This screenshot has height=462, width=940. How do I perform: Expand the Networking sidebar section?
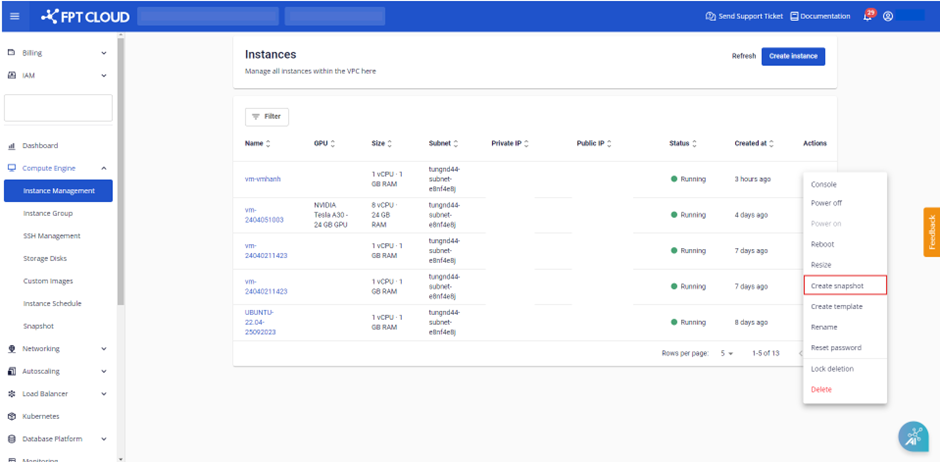104,349
